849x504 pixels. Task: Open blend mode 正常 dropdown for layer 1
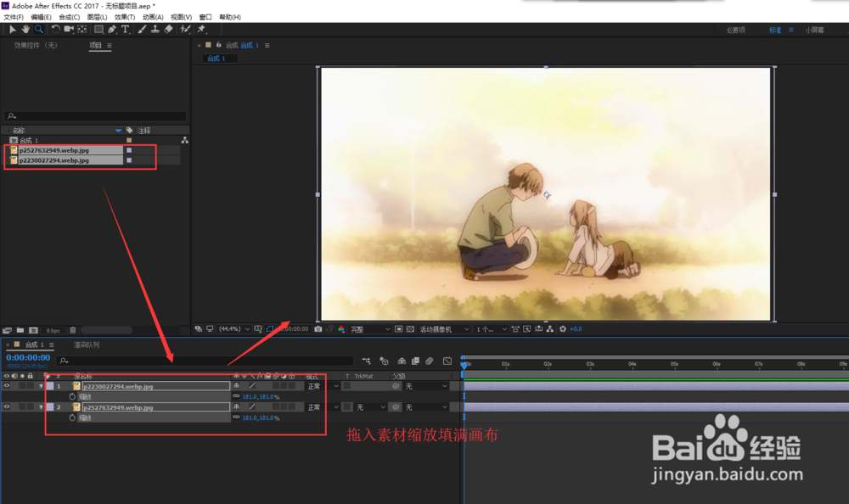[x=323, y=386]
